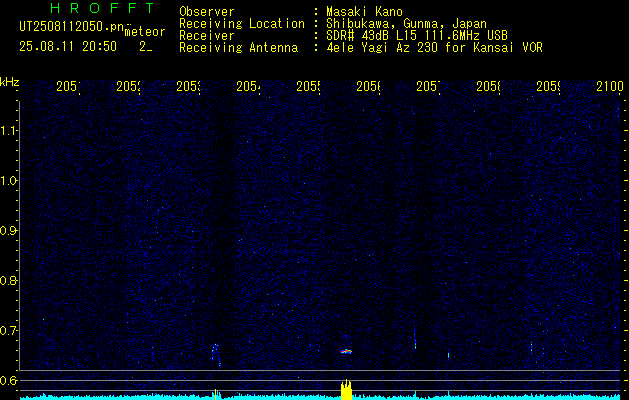Click the 1.0 frequency axis label
The height and width of the screenshot is (400, 629).
[8, 181]
